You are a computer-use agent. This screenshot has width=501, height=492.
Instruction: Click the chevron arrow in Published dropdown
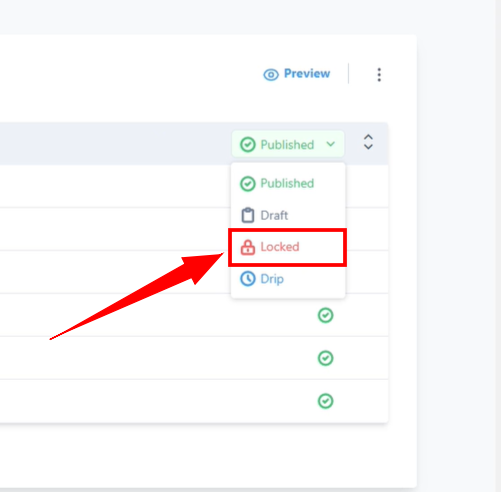point(331,144)
